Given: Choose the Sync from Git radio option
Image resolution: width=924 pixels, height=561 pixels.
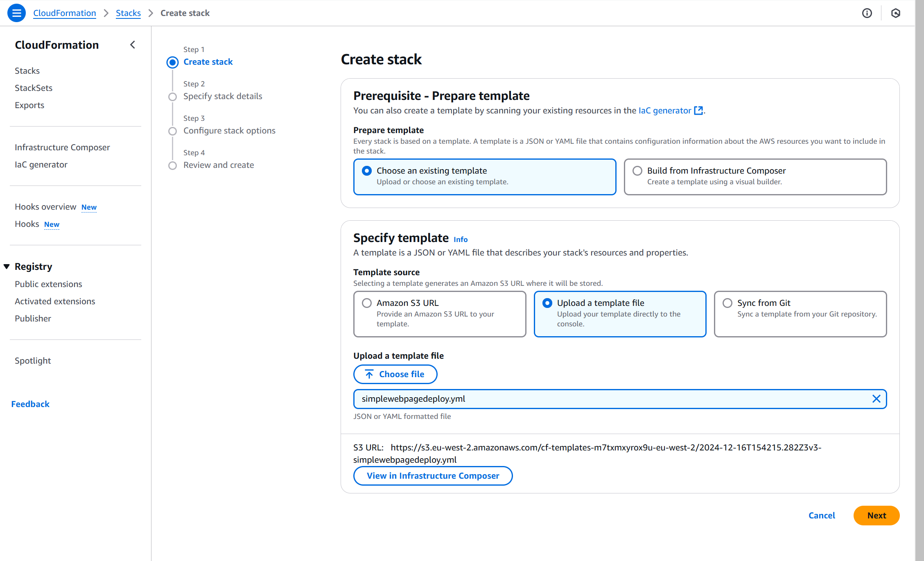Looking at the screenshot, I should coord(727,303).
